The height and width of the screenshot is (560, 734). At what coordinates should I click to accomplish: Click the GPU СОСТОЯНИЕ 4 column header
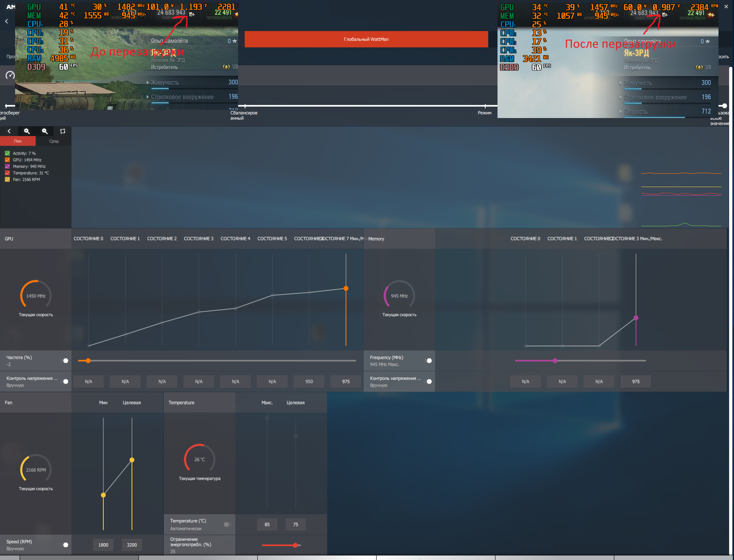[235, 239]
